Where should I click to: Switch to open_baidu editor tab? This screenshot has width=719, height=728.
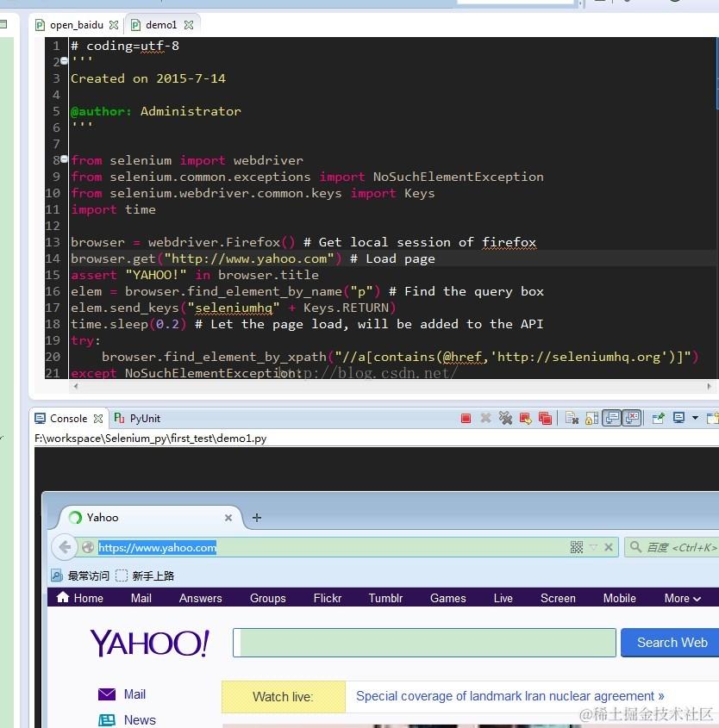[76, 25]
